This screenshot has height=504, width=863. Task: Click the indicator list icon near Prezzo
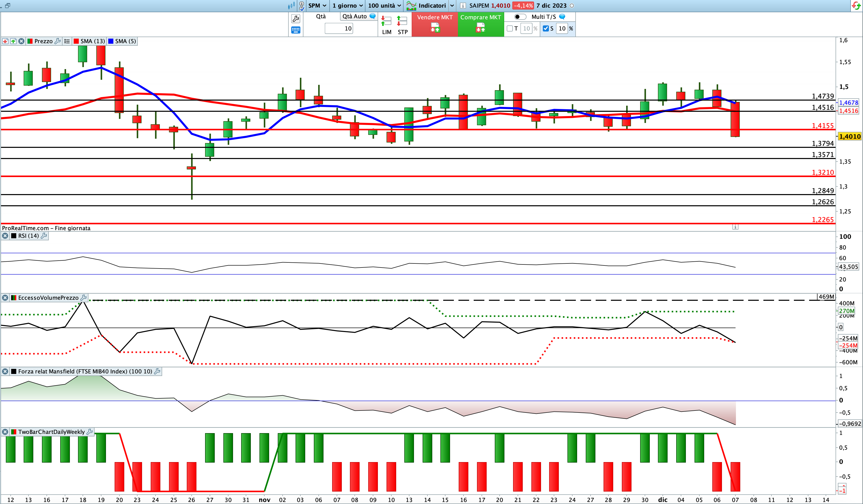[67, 41]
